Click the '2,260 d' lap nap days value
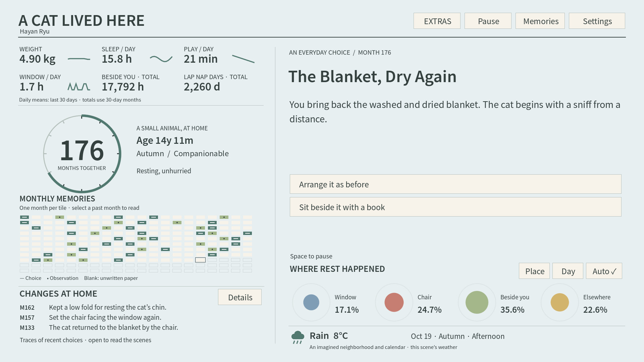 point(202,87)
